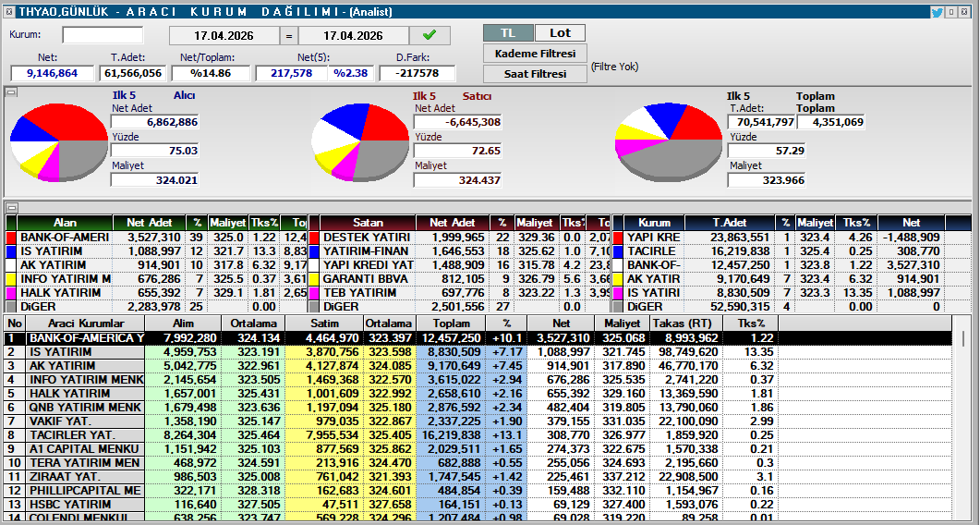Select PHILLIPCAPITAL ME row
This screenshot has width=980, height=525.
tap(478, 490)
